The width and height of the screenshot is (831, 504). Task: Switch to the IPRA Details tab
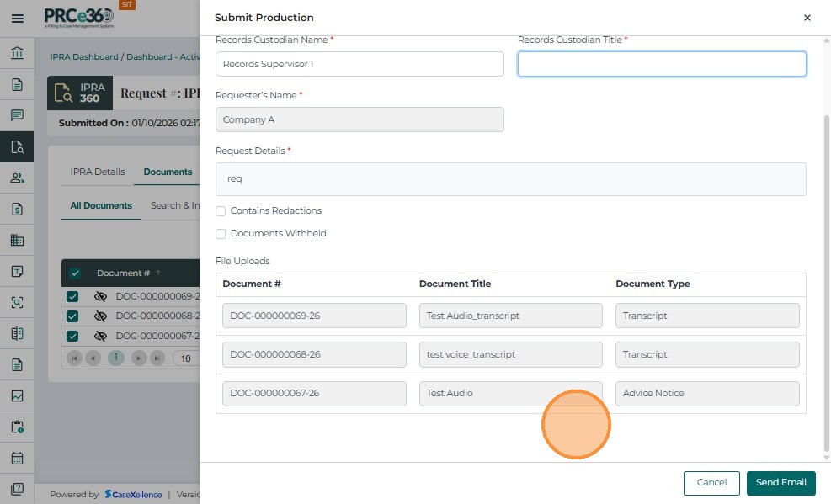98,172
